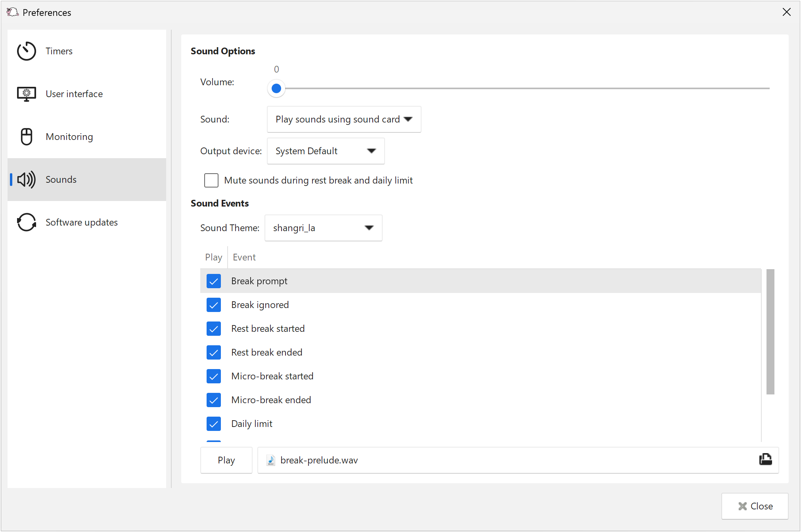Image resolution: width=801 pixels, height=532 pixels.
Task: Disable Rest break started sound
Action: (x=214, y=329)
